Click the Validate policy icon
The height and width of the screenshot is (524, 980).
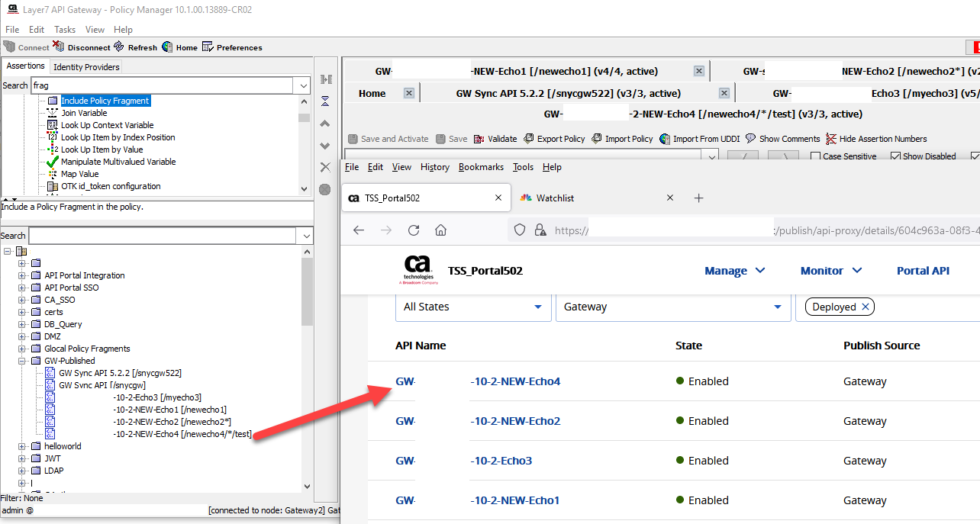[x=479, y=139]
